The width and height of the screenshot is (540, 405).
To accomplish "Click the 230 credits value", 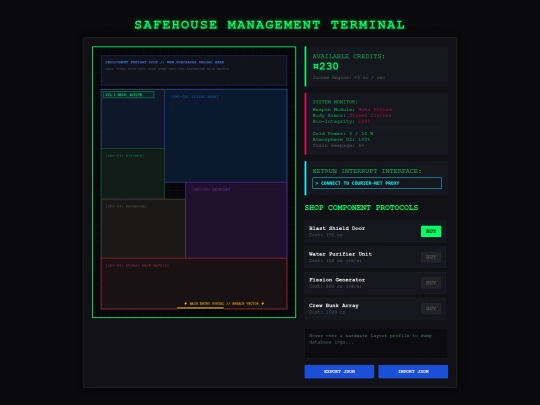I will tap(325, 66).
